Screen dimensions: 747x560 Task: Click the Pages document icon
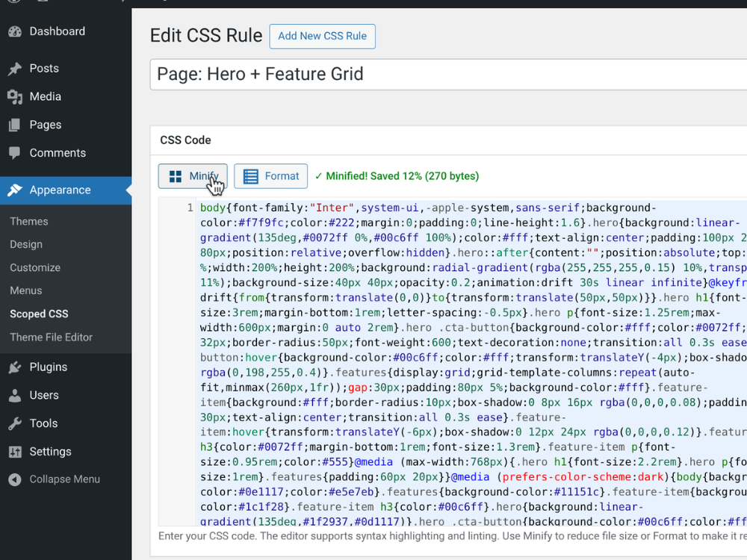(x=15, y=125)
